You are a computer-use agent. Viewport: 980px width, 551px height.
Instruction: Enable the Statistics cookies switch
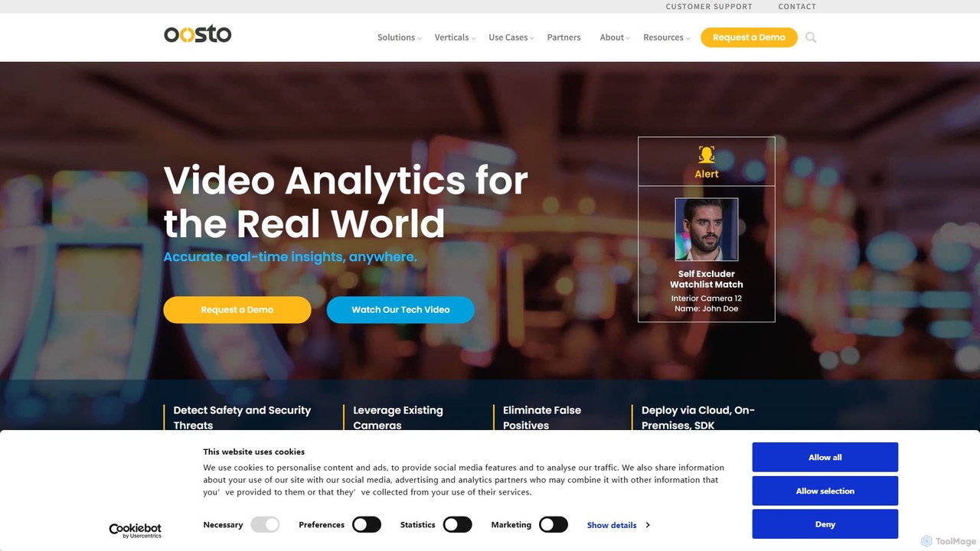click(458, 525)
